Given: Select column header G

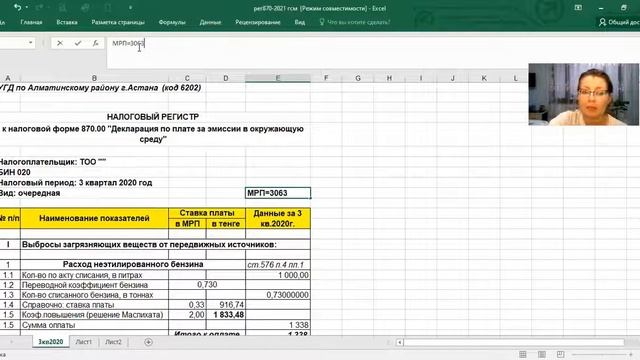Looking at the screenshot, I should (x=358, y=78).
